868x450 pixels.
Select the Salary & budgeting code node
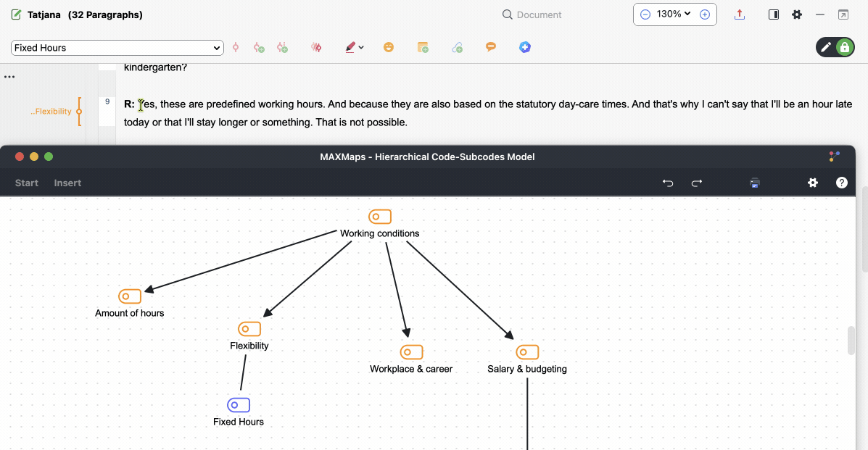click(527, 359)
